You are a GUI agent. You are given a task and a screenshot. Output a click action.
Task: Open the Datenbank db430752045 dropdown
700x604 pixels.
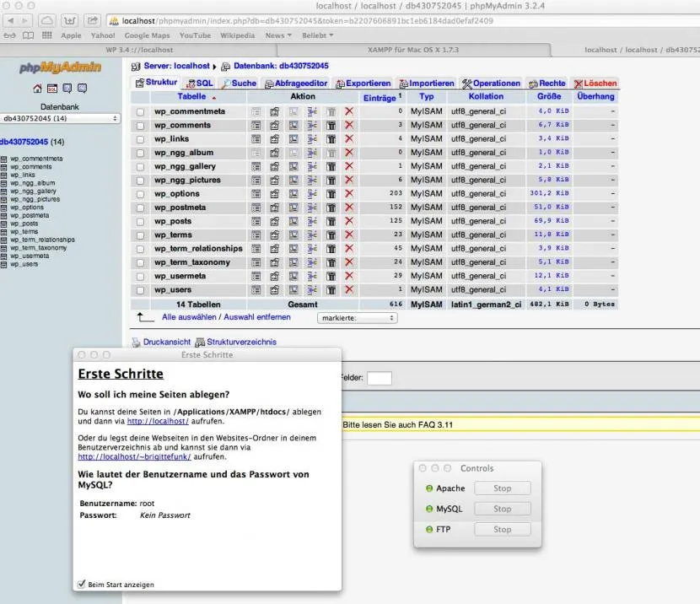pos(60,118)
